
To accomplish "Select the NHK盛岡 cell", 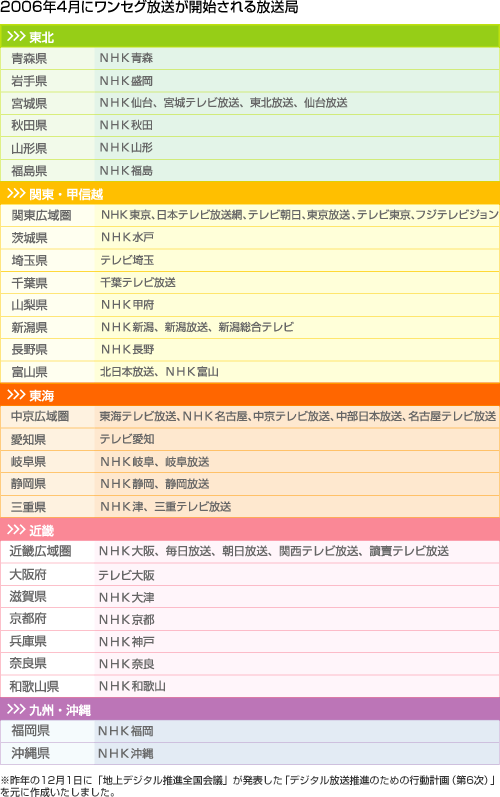I will (297, 81).
